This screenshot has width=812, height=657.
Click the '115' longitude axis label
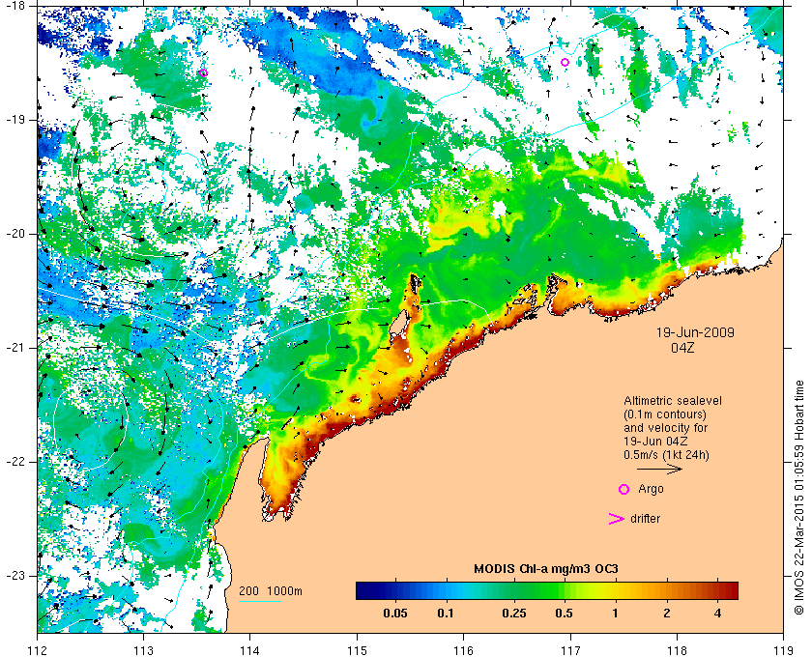[x=357, y=649]
